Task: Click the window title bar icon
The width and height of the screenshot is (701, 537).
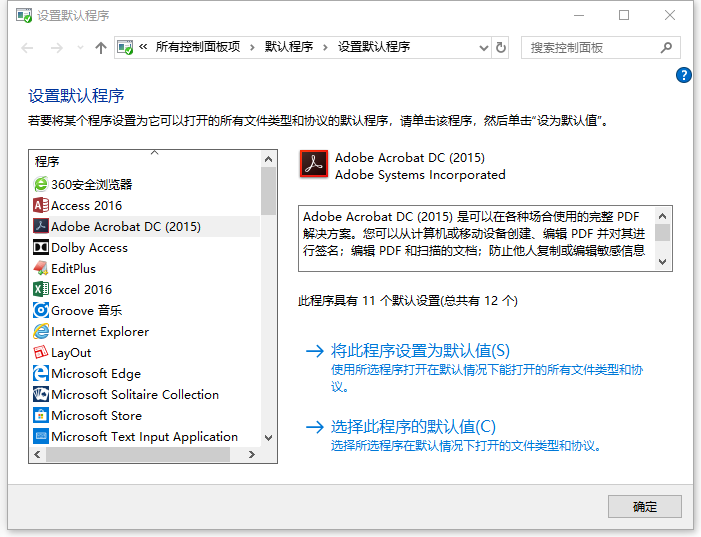Action: click(x=24, y=16)
